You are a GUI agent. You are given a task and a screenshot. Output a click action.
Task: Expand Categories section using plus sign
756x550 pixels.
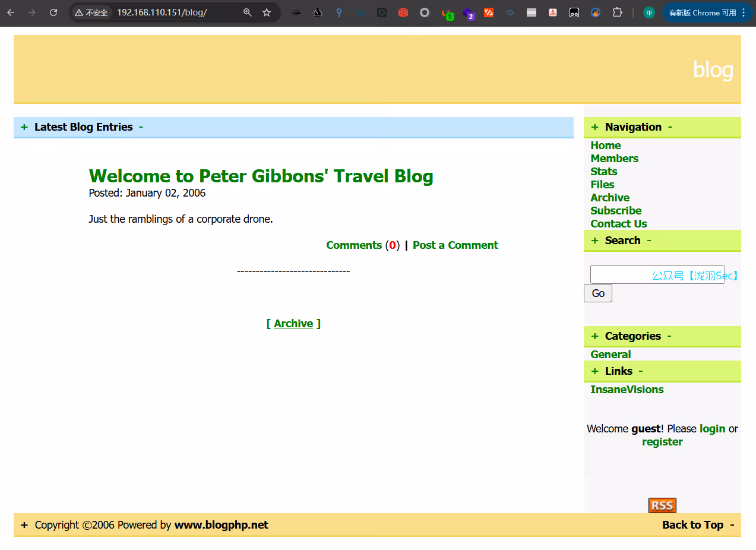tap(594, 336)
